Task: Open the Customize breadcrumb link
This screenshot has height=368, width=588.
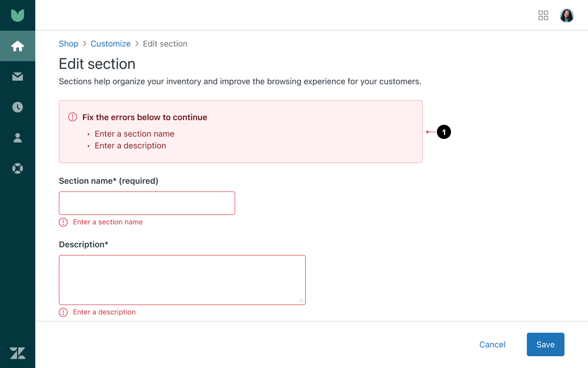Action: click(111, 44)
